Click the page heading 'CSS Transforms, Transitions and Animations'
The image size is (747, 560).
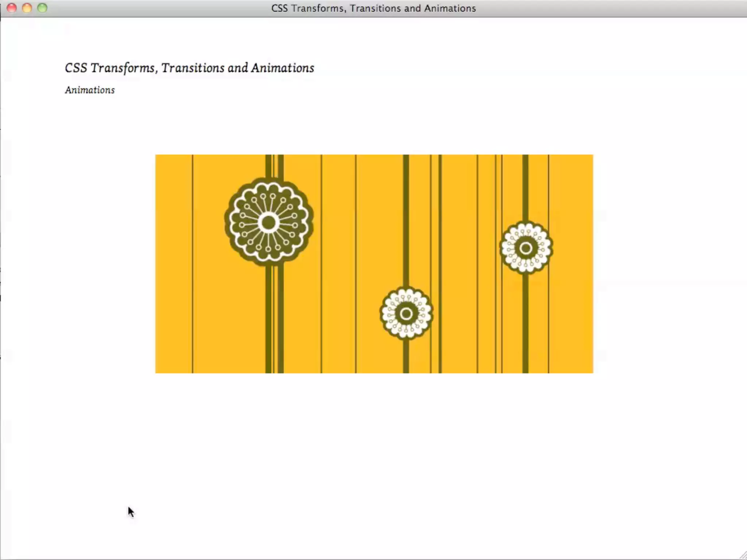click(x=189, y=68)
